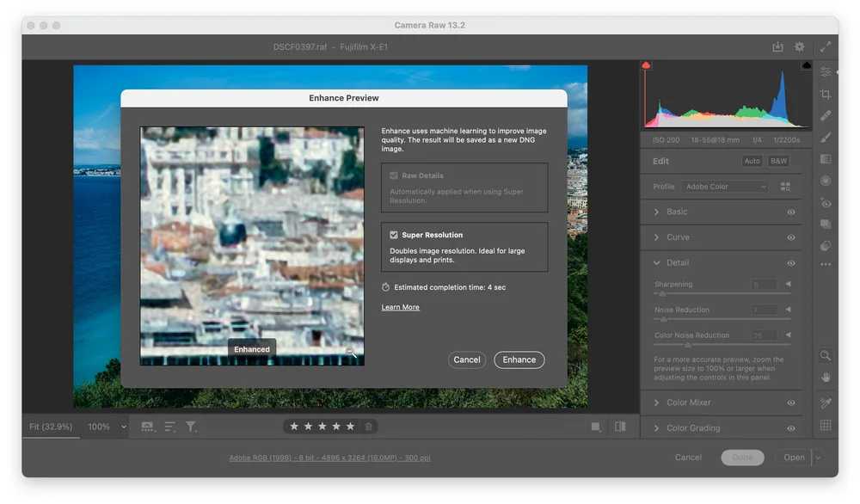Click the zoom magnifier in the enhance preview
Screen dimensions: 860x504
pos(351,352)
